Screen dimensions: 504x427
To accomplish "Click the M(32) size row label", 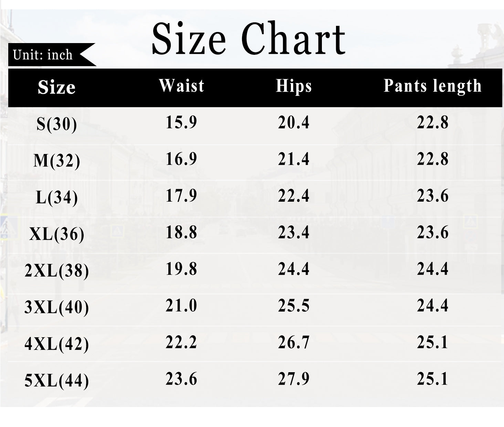I will coord(56,161).
